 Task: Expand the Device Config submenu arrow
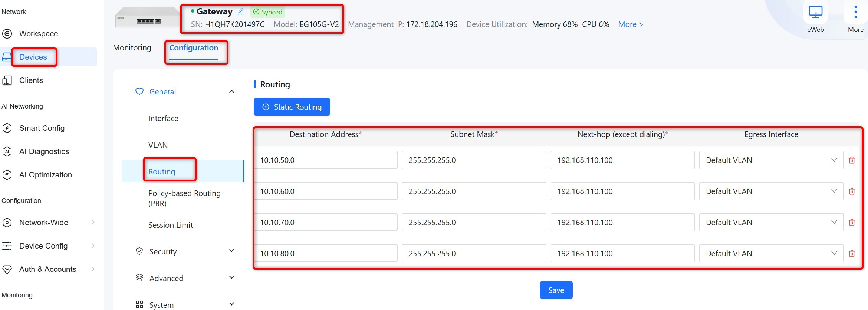pyautogui.click(x=93, y=246)
